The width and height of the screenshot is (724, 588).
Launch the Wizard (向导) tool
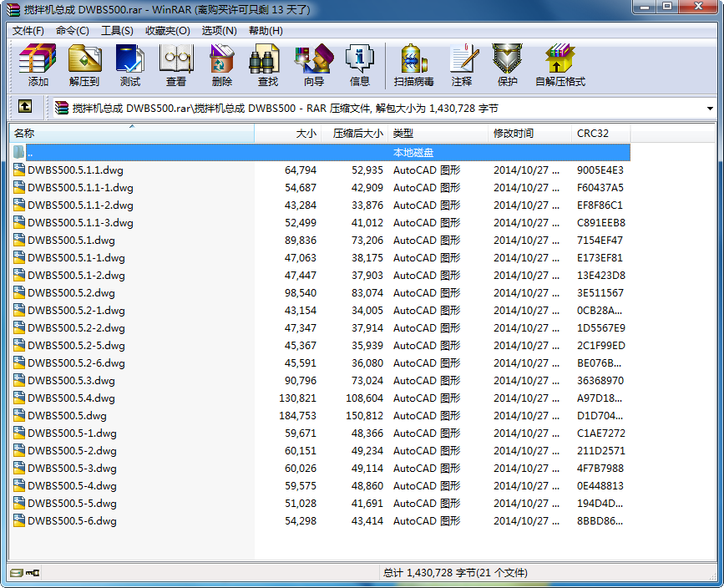[314, 65]
